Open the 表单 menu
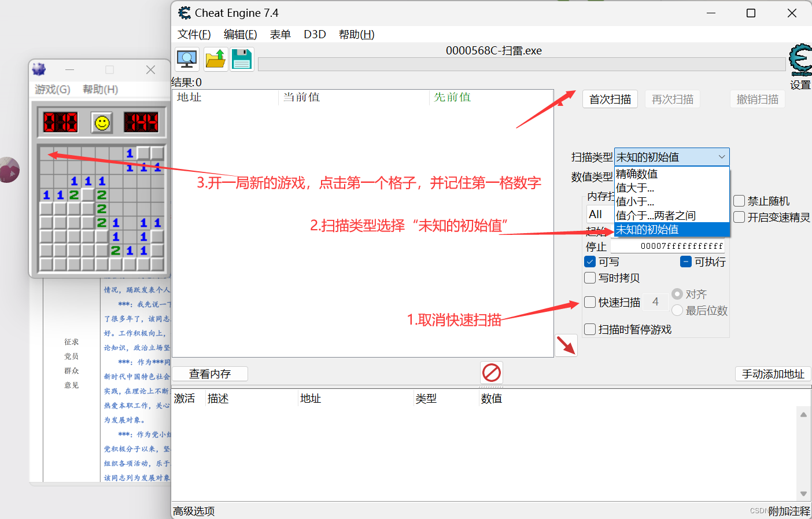 point(280,34)
